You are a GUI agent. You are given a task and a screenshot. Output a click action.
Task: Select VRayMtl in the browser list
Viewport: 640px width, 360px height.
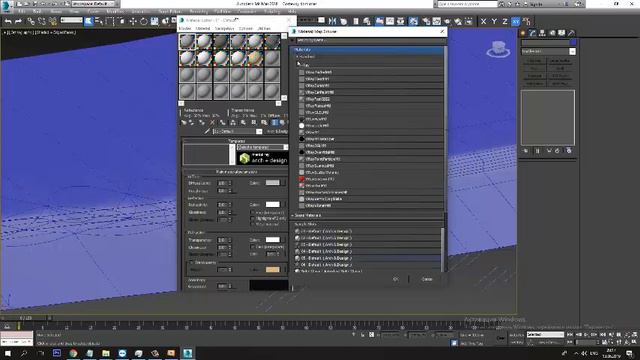(x=312, y=132)
